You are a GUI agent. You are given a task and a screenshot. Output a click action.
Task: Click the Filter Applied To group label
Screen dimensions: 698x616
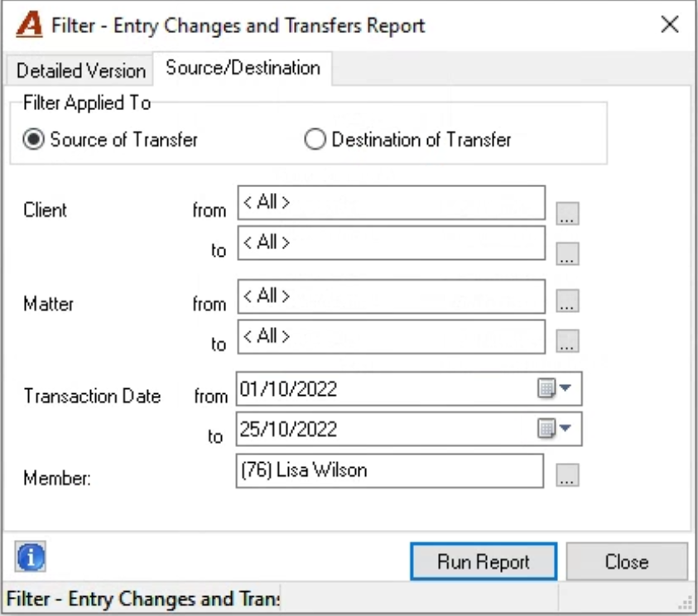coord(87,103)
